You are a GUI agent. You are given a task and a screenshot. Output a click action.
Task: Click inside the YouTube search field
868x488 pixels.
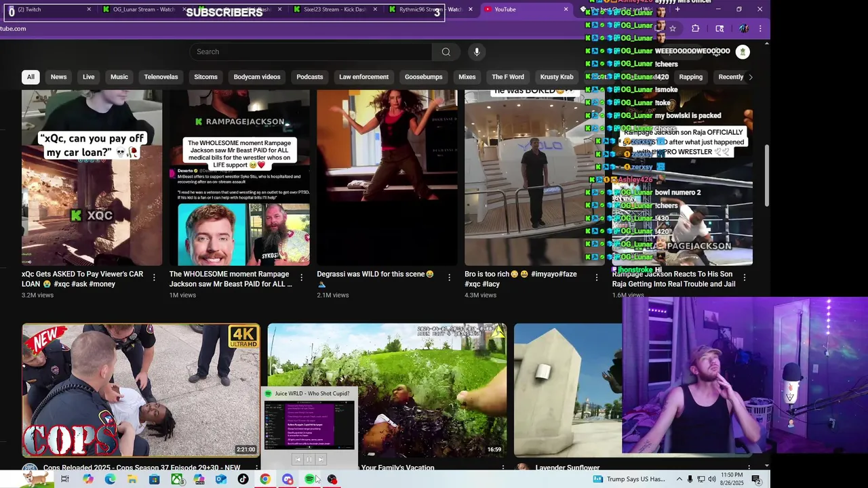311,52
